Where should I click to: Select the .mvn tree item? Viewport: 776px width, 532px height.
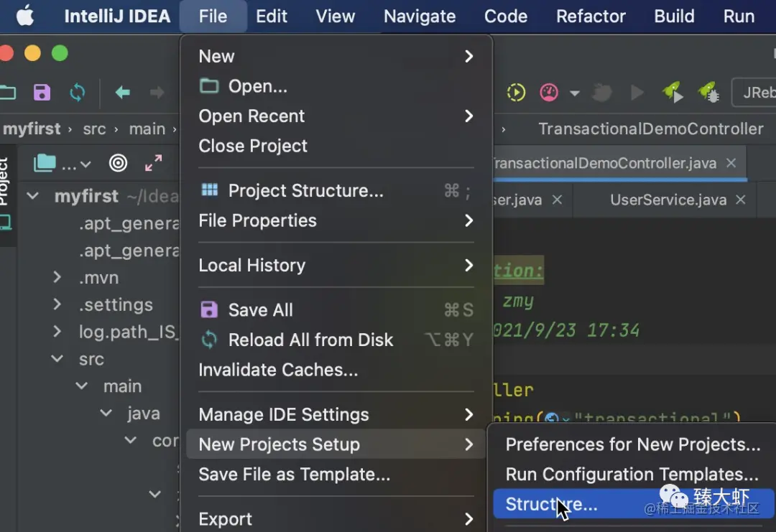[99, 278]
